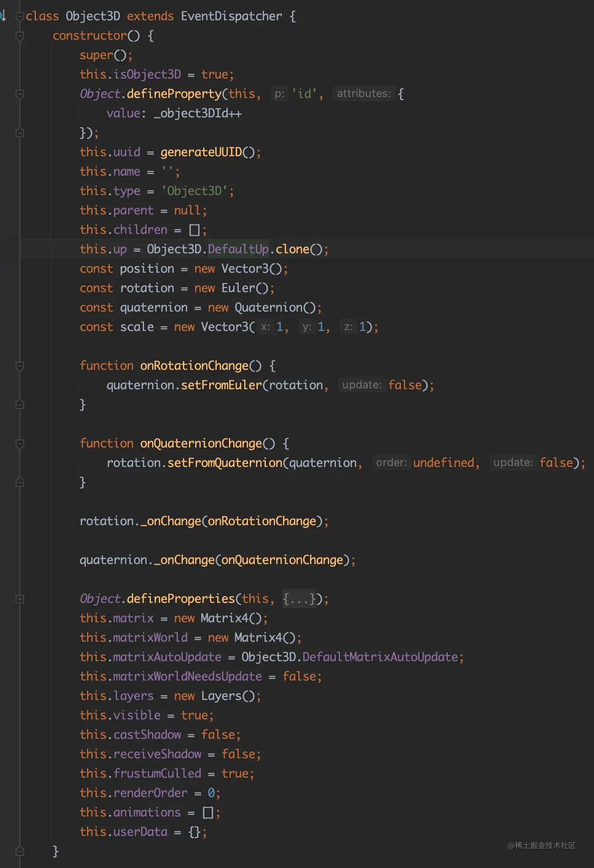Click 'setFromQuaternion' method name
Screen dimensions: 594x868
point(225,463)
